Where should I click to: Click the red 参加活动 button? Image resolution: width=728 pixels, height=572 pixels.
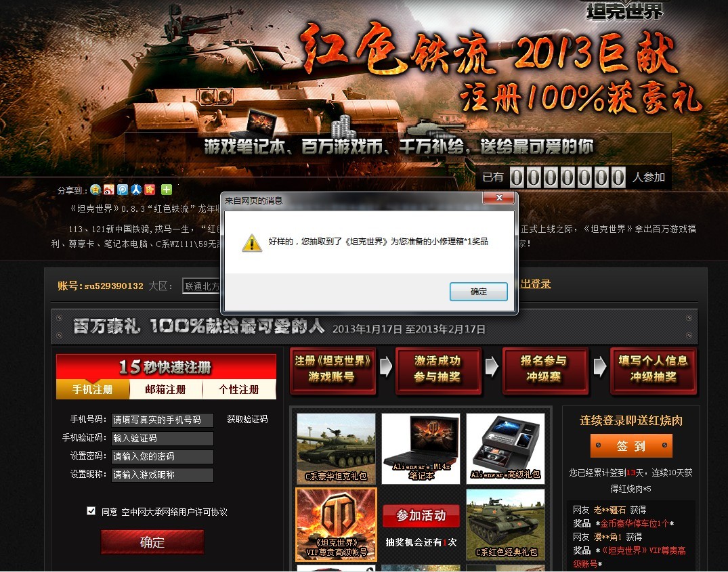(421, 516)
